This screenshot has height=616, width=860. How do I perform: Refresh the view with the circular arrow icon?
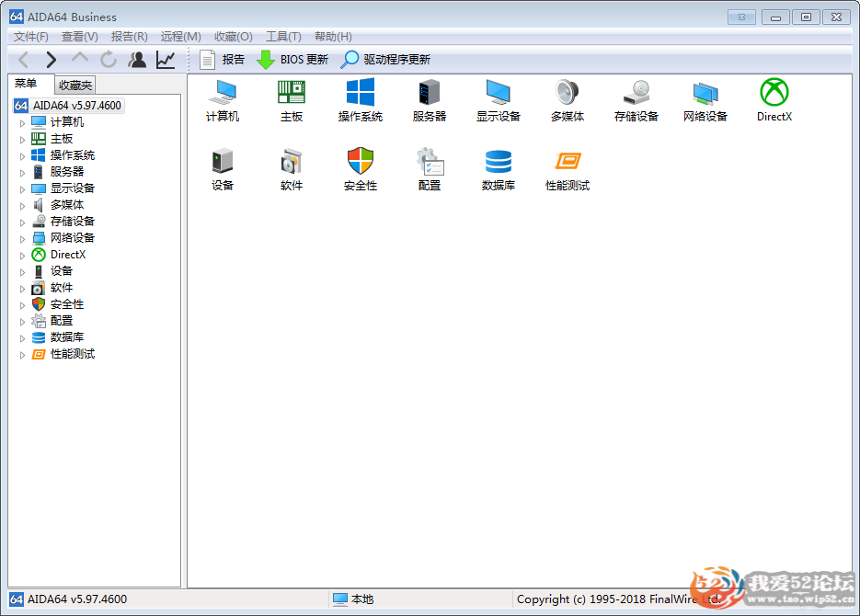pyautogui.click(x=109, y=59)
